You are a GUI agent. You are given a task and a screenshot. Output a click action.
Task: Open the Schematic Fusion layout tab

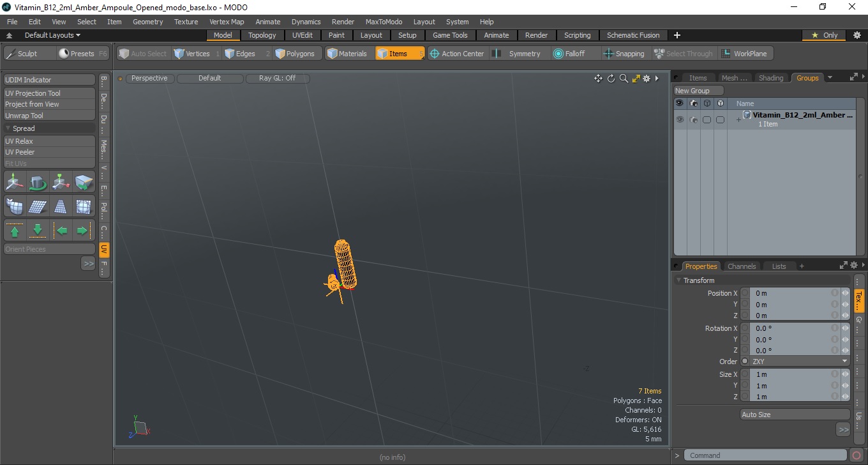633,35
